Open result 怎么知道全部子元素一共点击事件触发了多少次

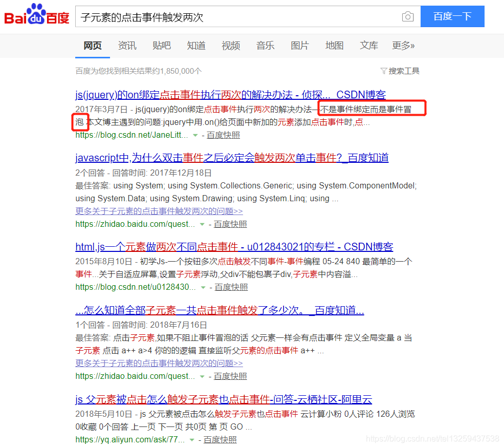[x=220, y=310]
